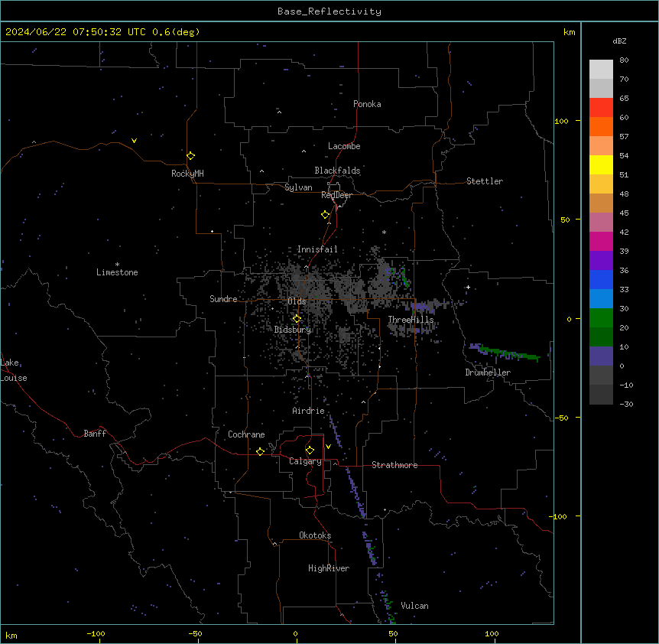Click the -30 value at the legend bottom

pos(626,404)
